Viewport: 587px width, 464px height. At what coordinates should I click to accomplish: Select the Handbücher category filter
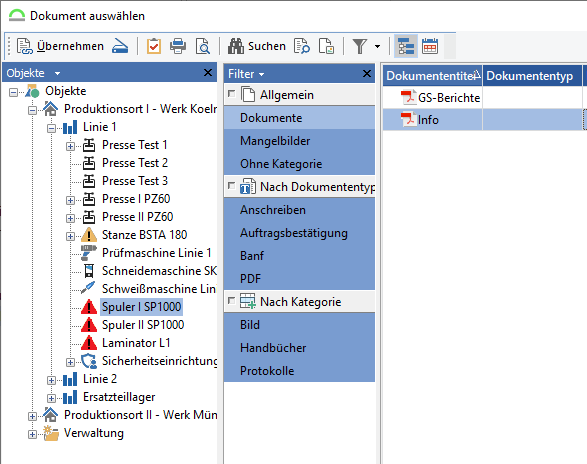pos(299,348)
